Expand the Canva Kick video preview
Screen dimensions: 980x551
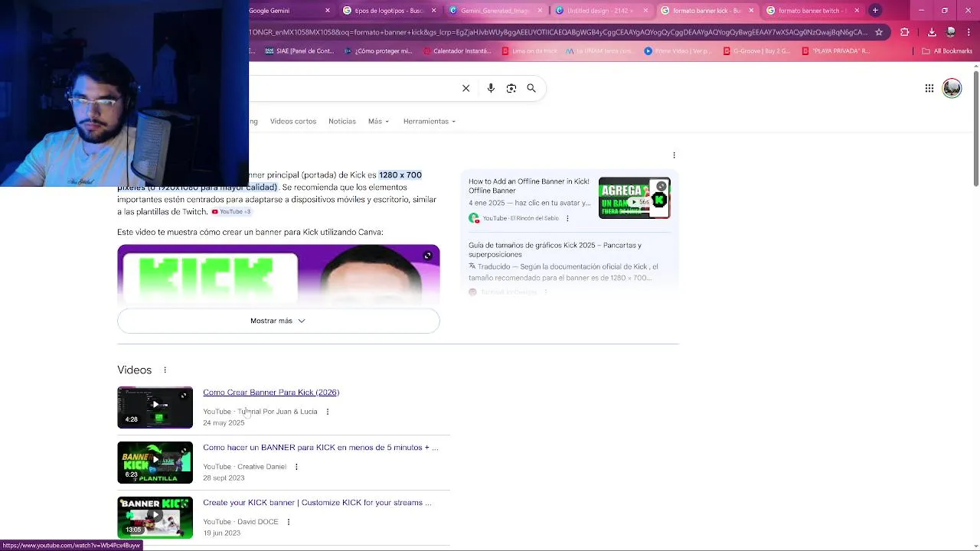coord(427,256)
